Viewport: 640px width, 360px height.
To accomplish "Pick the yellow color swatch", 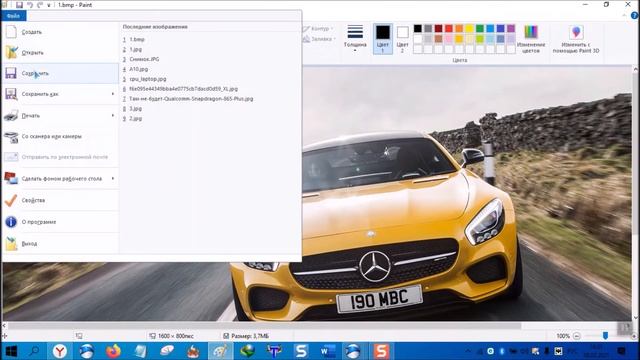I will pos(469,29).
